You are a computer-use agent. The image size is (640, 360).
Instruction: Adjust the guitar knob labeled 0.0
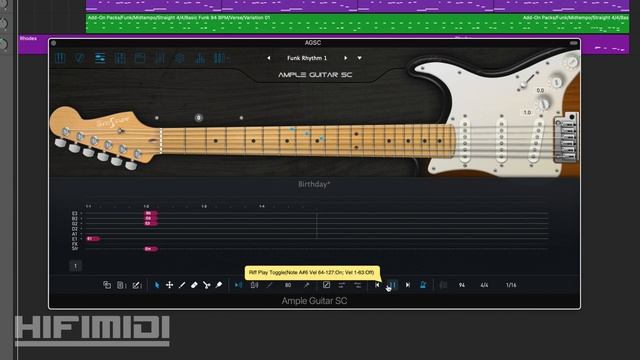point(556,82)
